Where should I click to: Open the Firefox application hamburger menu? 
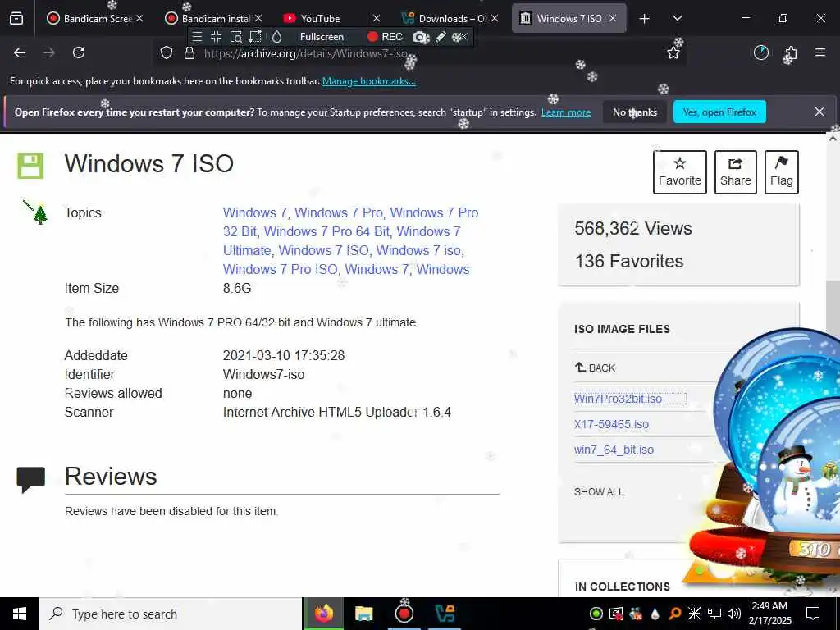[820, 52]
